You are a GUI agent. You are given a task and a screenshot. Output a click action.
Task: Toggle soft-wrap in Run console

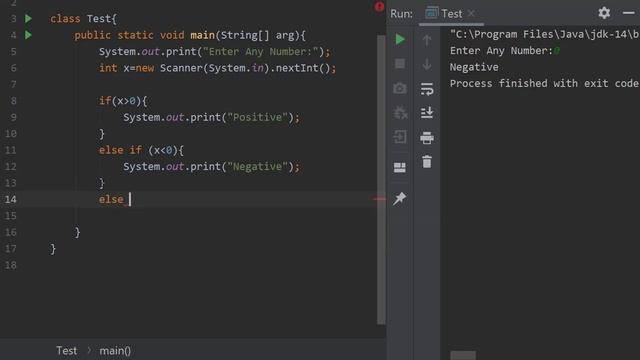pyautogui.click(x=427, y=89)
